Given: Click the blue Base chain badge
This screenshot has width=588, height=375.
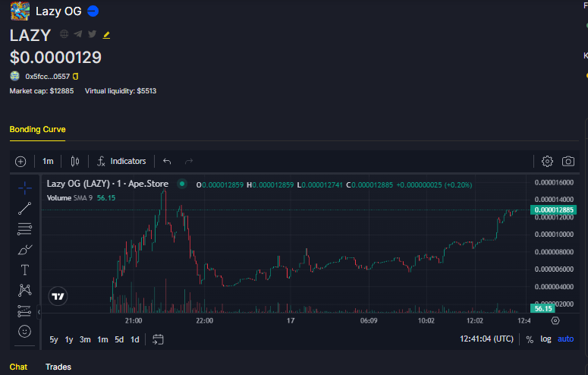Looking at the screenshot, I should 93,11.
